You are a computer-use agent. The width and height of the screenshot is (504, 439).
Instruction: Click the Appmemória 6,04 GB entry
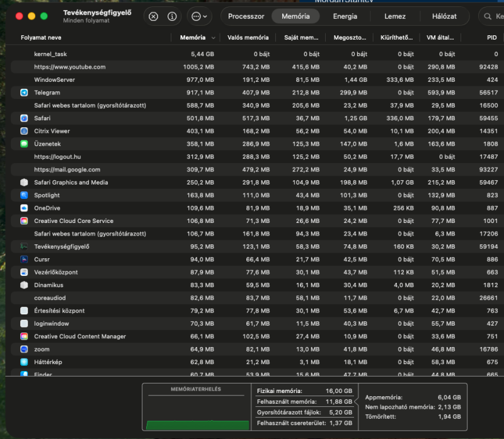(x=413, y=397)
